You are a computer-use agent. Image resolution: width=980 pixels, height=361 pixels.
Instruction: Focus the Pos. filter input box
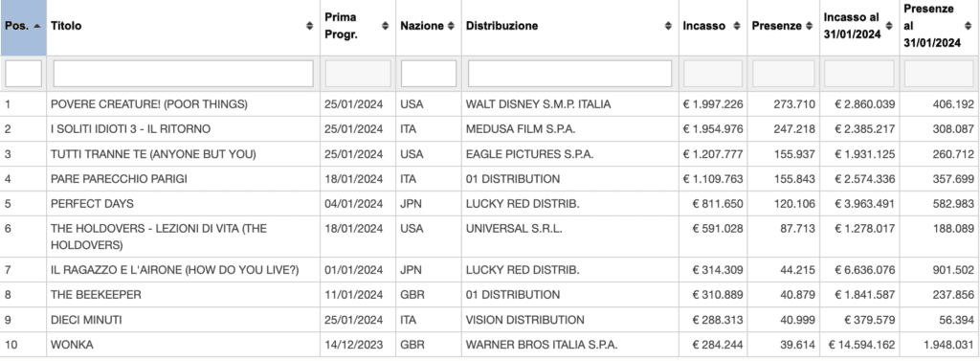[24, 74]
